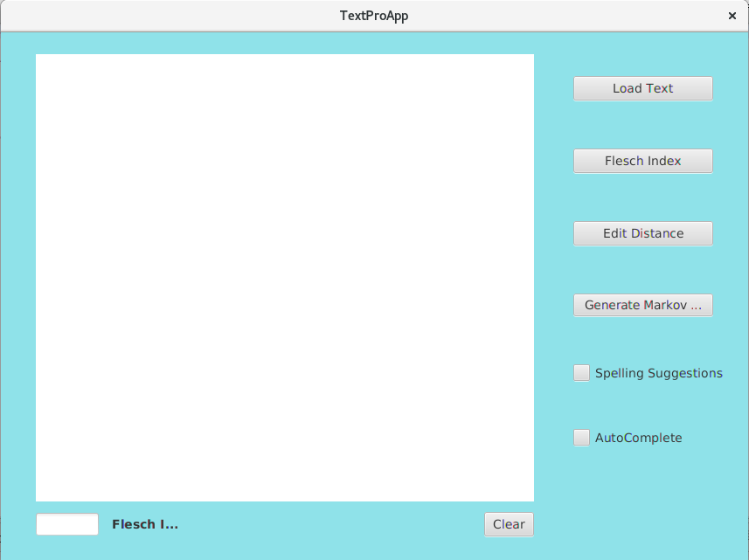The width and height of the screenshot is (749, 560).
Task: Select the Flesch index result field
Action: click(67, 524)
